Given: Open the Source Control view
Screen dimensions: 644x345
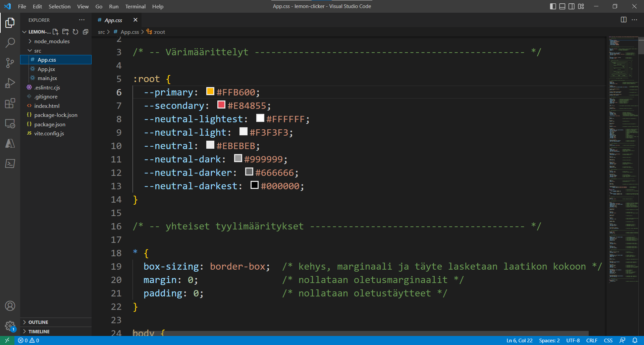Looking at the screenshot, I should [x=10, y=63].
